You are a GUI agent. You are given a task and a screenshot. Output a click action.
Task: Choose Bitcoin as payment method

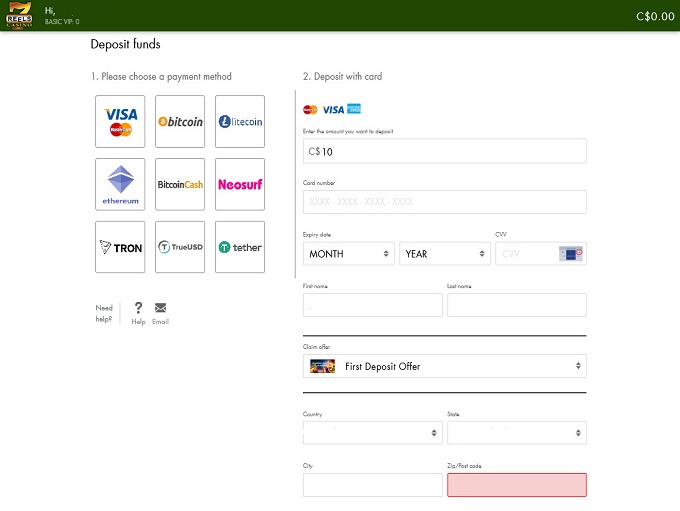180,121
